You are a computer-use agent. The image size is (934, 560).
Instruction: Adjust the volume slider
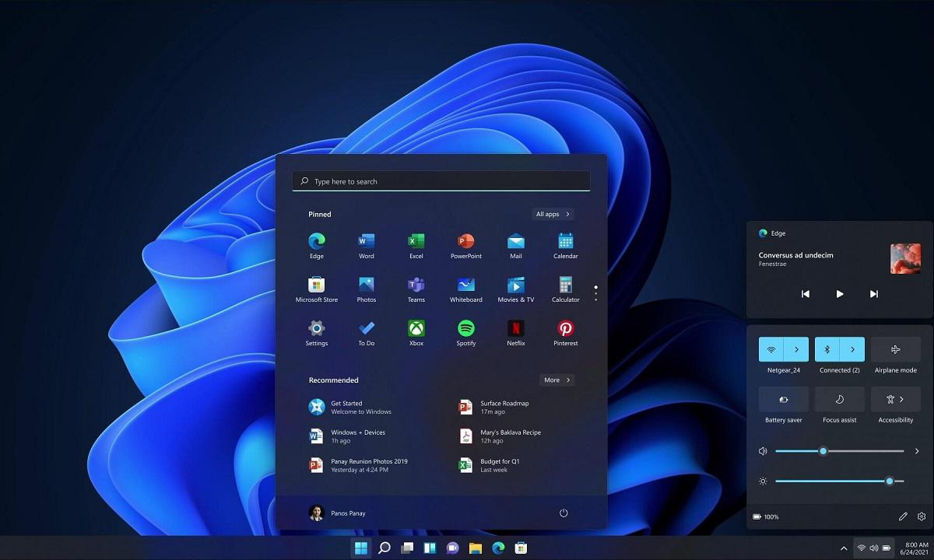(x=823, y=451)
